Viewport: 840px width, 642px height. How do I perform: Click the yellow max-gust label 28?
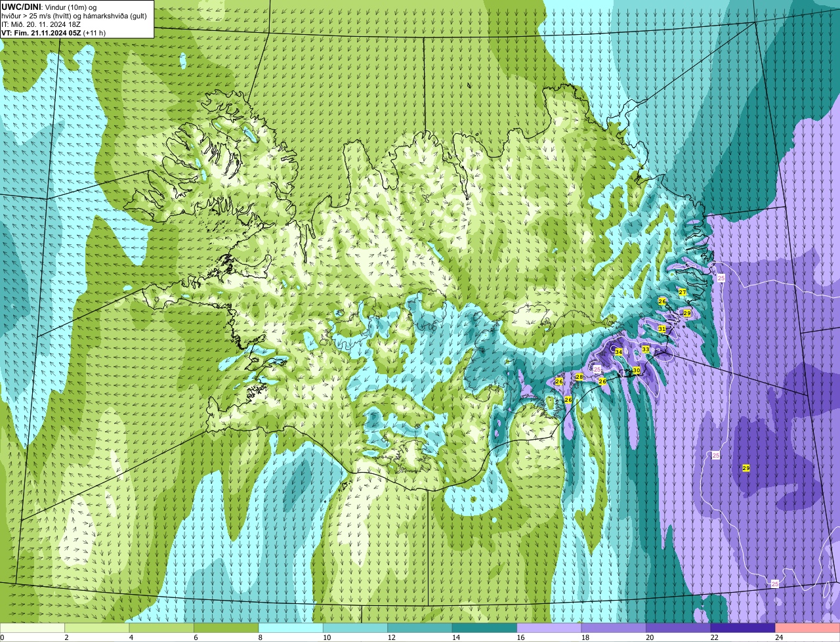(579, 377)
